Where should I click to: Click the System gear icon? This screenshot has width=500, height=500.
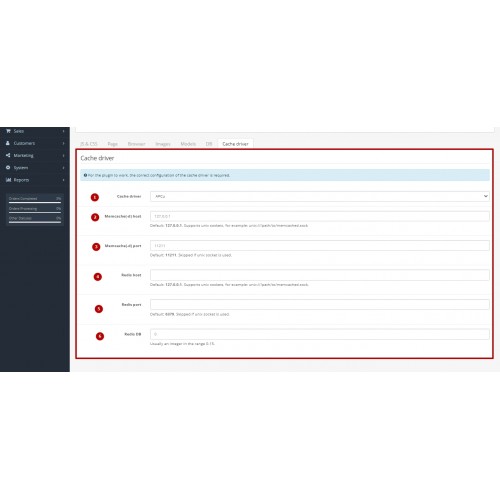(8, 167)
